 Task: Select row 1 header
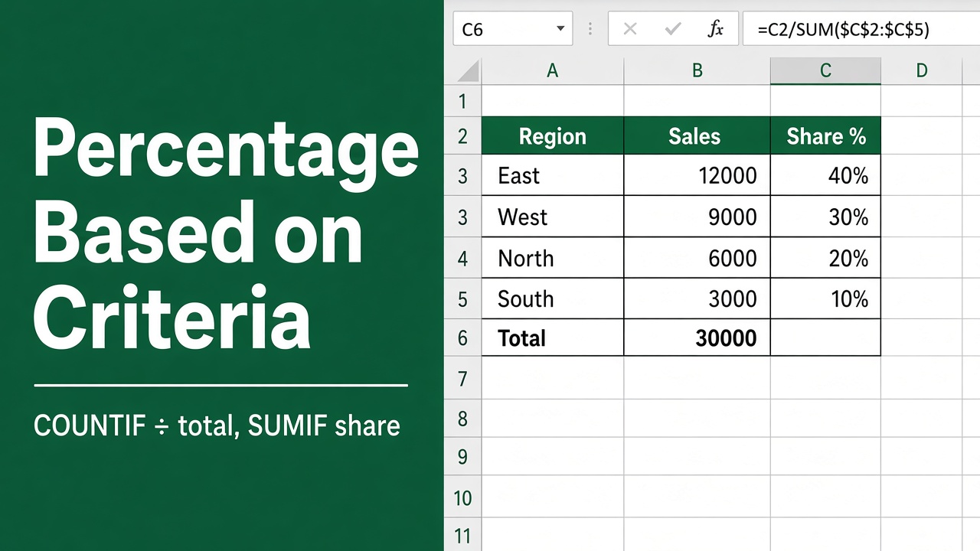[462, 100]
